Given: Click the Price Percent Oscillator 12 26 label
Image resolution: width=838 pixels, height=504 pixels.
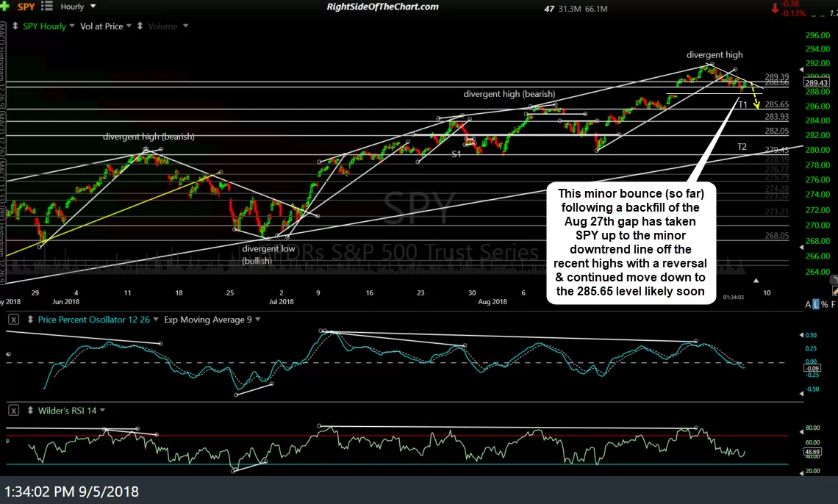Looking at the screenshot, I should pos(93,320).
